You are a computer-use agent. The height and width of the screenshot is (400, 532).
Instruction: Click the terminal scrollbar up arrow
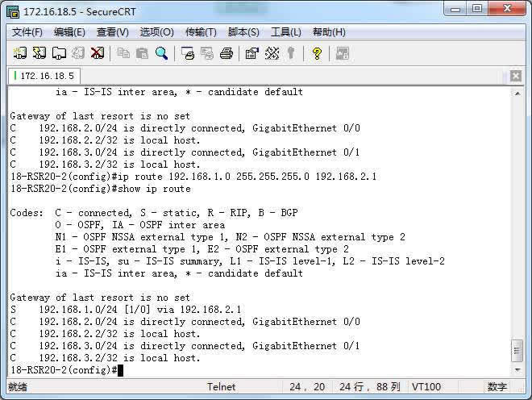(x=517, y=93)
